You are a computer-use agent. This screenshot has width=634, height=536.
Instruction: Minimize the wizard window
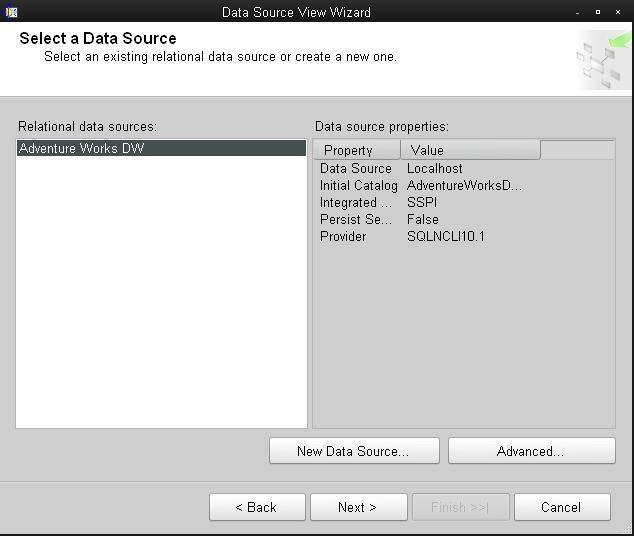coord(577,13)
